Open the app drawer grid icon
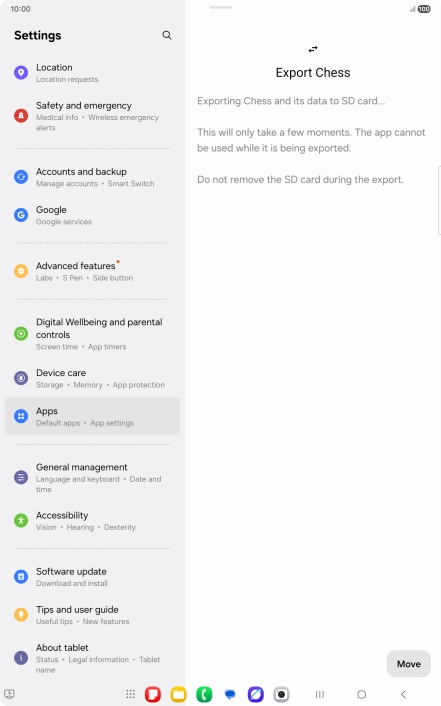 pyautogui.click(x=131, y=694)
